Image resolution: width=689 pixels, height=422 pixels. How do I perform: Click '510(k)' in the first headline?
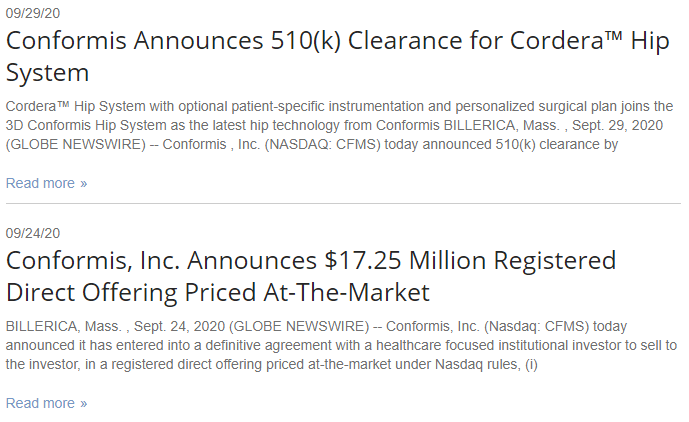pyautogui.click(x=306, y=40)
